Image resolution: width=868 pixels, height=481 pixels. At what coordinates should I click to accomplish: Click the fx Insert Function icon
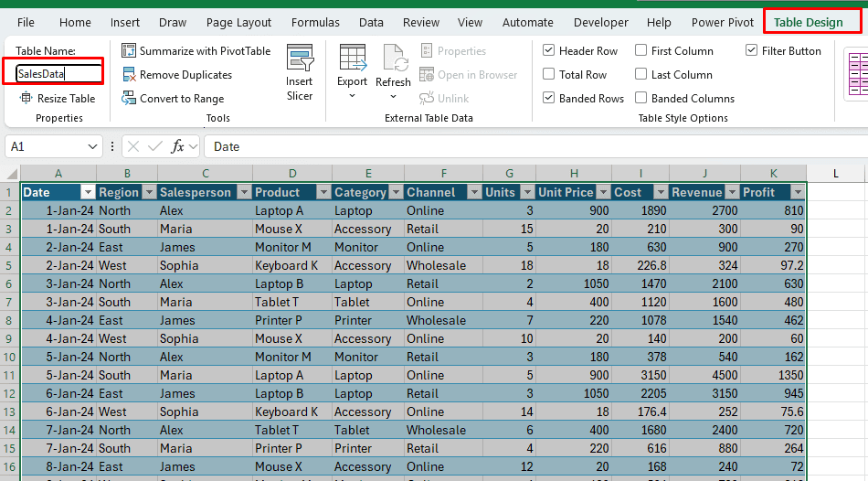(x=177, y=146)
